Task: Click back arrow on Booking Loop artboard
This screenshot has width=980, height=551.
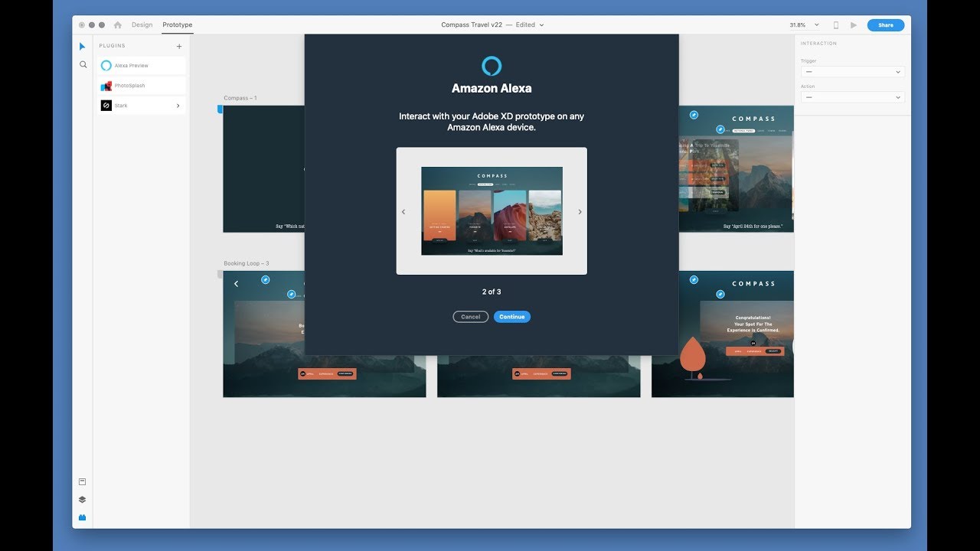Action: [236, 284]
